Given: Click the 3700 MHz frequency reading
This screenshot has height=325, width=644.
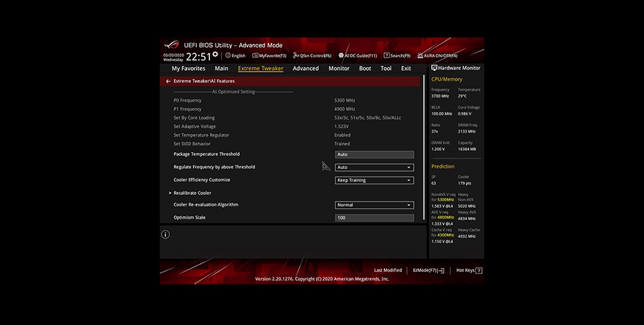Looking at the screenshot, I should tap(440, 96).
